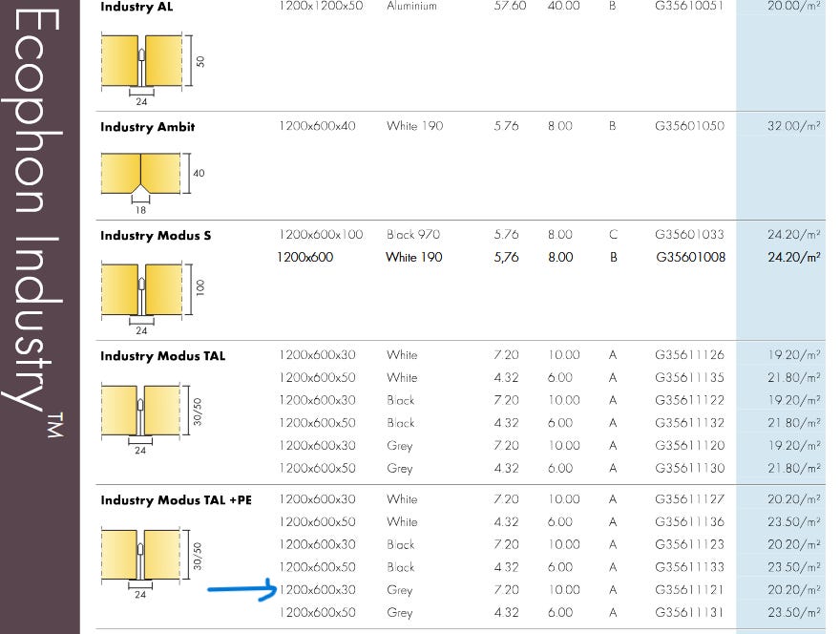Click article number G35611132
The height and width of the screenshot is (634, 840).
coord(689,423)
